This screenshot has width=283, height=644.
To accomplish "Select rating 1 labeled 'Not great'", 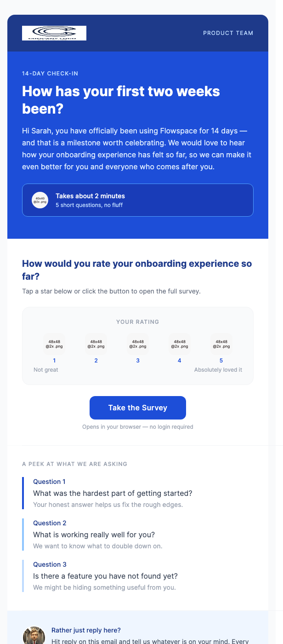I will coord(54,361).
